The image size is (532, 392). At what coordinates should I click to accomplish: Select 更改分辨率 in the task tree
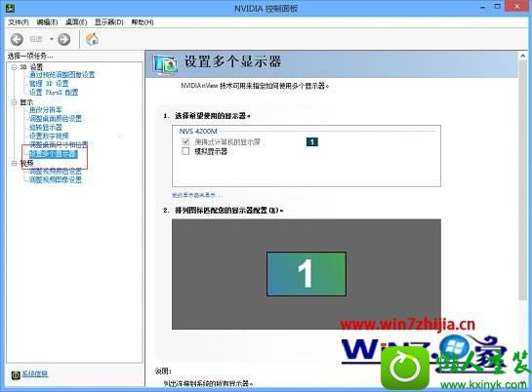click(x=46, y=110)
